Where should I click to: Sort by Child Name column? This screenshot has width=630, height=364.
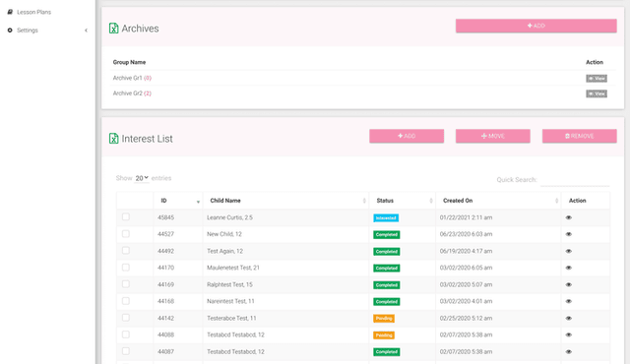click(x=286, y=201)
